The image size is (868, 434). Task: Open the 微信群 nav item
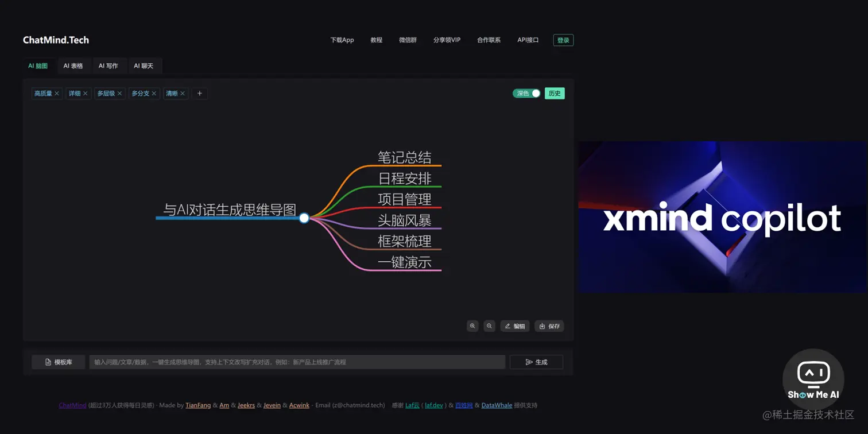408,40
